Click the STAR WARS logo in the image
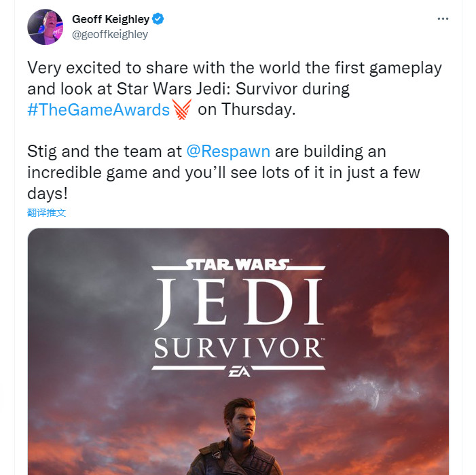The image size is (476, 475). (238, 265)
